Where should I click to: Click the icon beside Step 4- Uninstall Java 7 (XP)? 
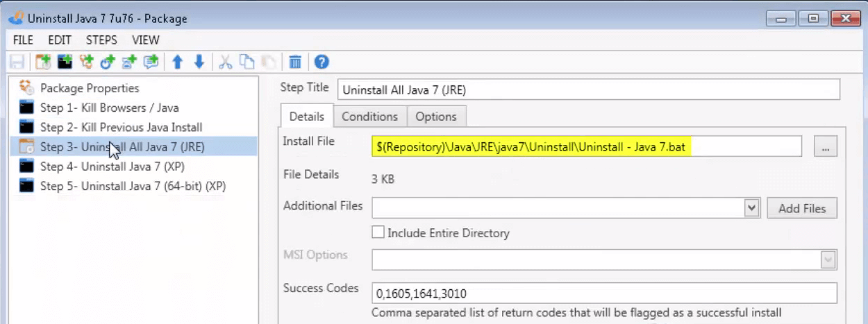pos(26,166)
